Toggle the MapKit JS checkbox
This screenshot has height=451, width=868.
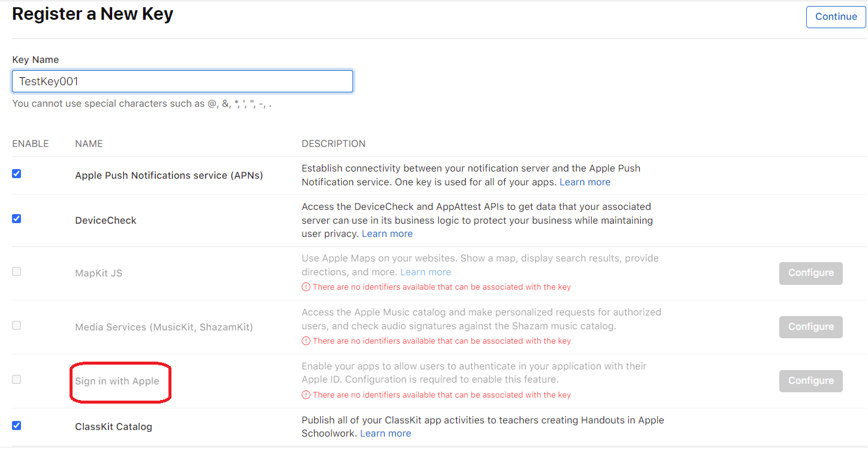point(17,272)
